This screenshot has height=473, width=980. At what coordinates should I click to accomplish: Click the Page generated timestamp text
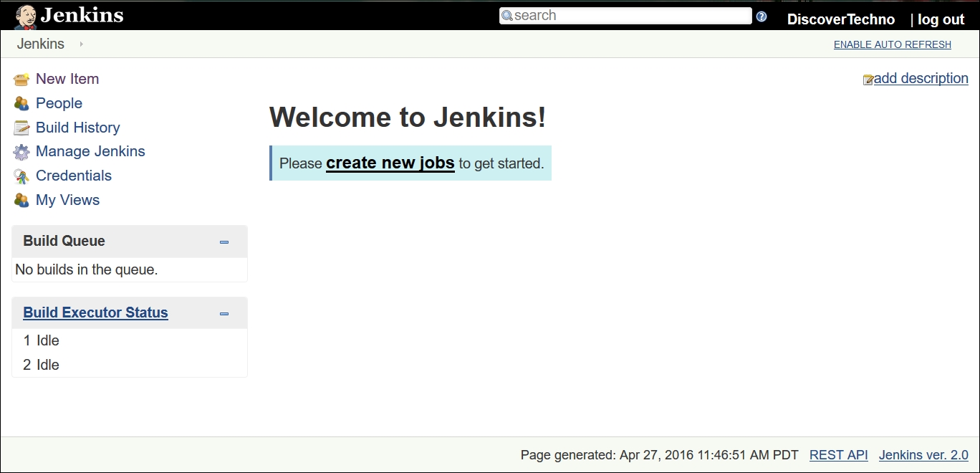click(660, 455)
